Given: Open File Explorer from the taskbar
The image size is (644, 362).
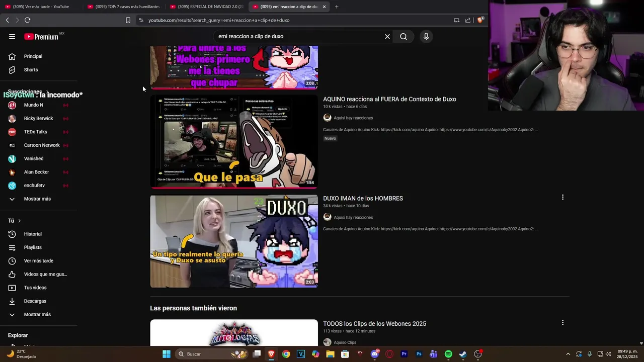Looking at the screenshot, I should 330,354.
